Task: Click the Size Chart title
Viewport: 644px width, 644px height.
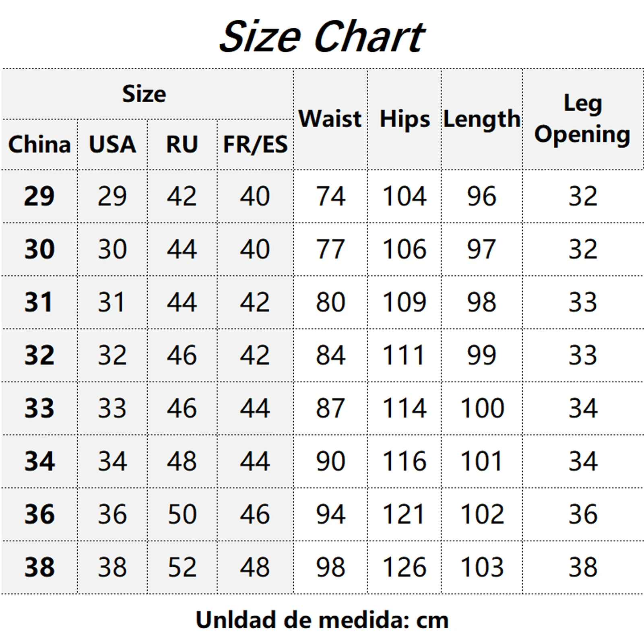Action: pyautogui.click(x=322, y=37)
